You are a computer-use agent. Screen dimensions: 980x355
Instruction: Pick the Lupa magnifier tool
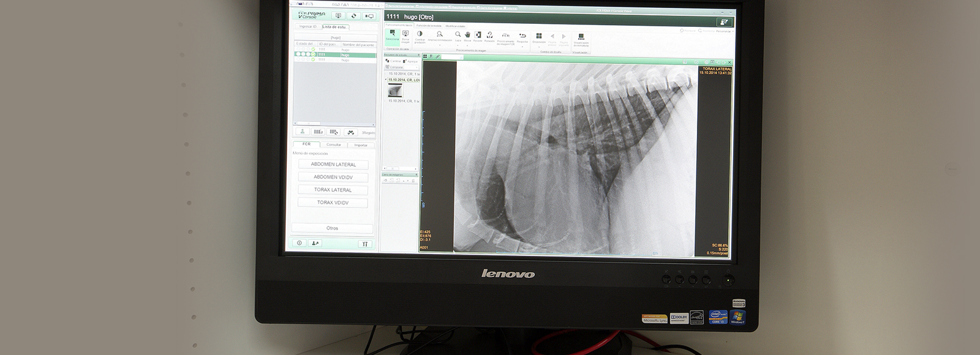click(x=458, y=36)
